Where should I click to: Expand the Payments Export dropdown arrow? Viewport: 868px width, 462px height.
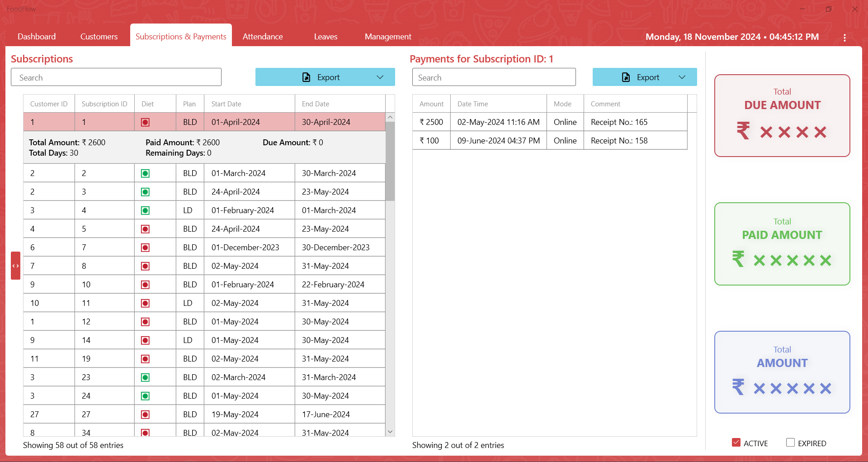click(682, 77)
